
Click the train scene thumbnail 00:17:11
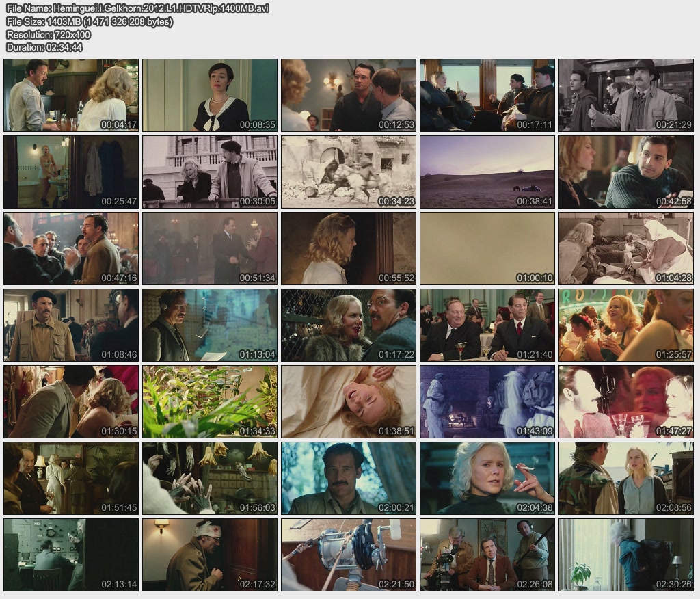pos(487,96)
